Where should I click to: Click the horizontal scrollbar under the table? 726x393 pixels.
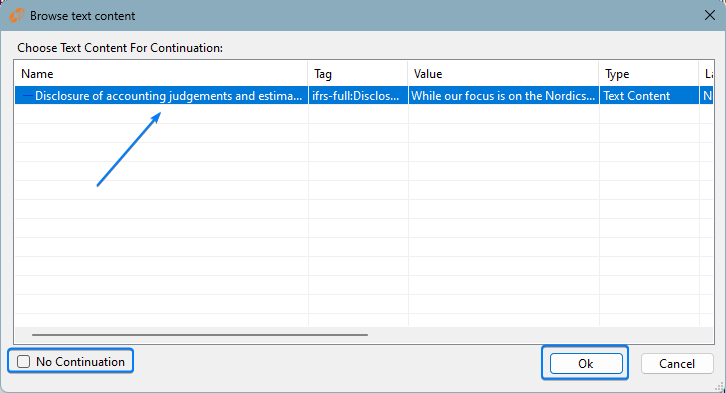pos(200,334)
